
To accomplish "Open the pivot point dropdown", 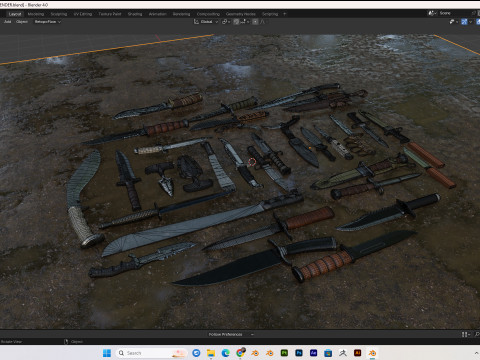I will (226, 22).
